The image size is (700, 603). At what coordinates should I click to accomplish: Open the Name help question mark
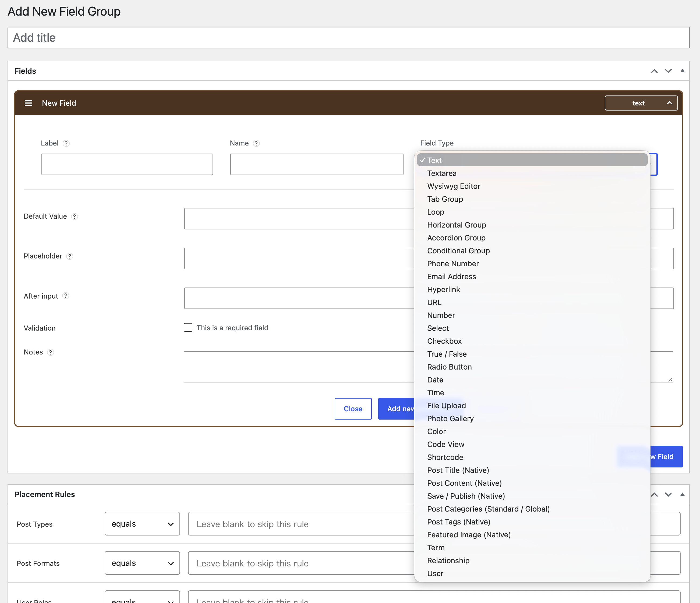(x=256, y=143)
